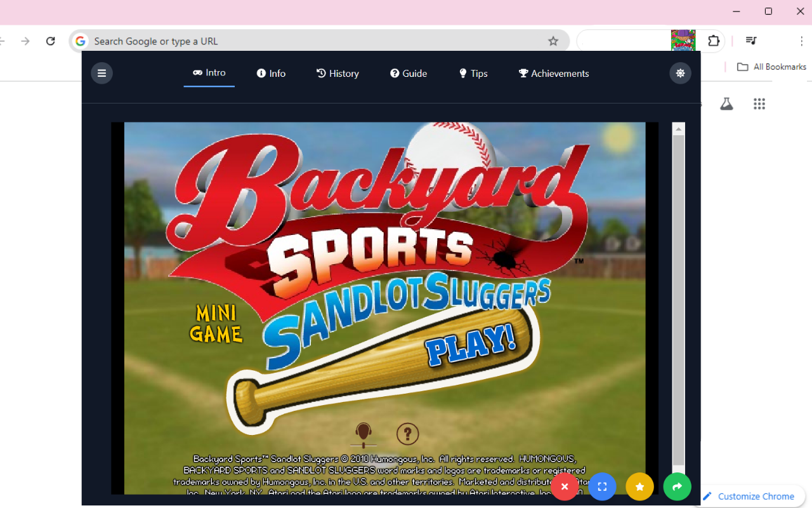Click the Backyard Sports extension icon
This screenshot has width=812, height=508.
click(x=683, y=40)
